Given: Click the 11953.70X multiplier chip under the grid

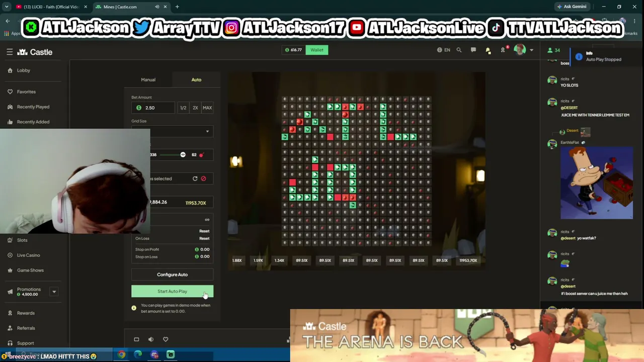Looking at the screenshot, I should coord(468,260).
